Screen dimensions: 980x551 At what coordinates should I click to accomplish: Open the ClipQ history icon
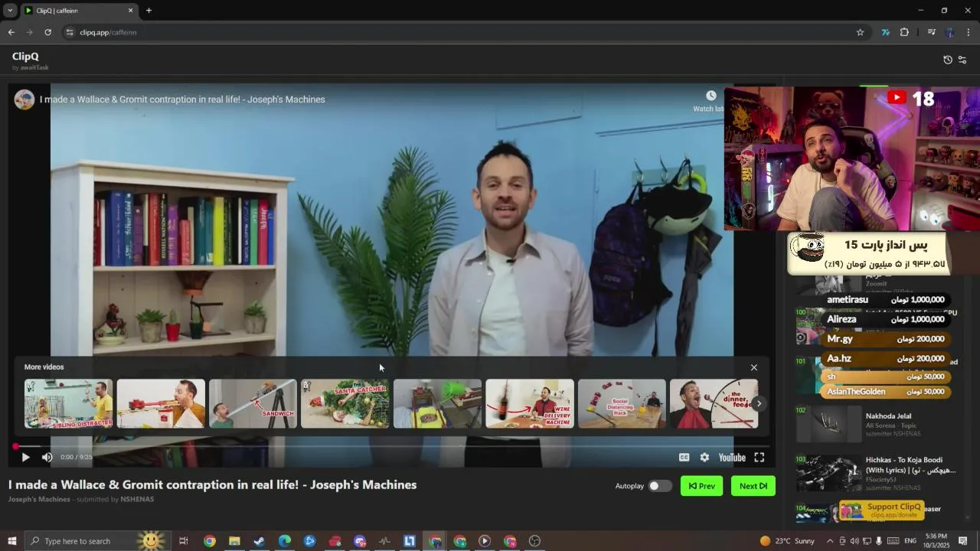click(948, 60)
